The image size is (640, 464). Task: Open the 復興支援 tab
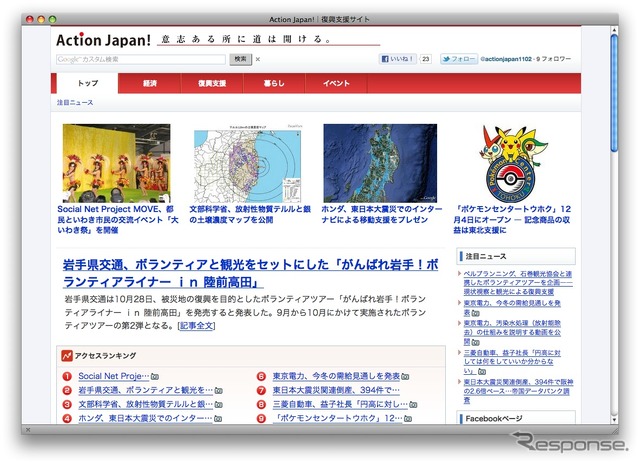[212, 83]
